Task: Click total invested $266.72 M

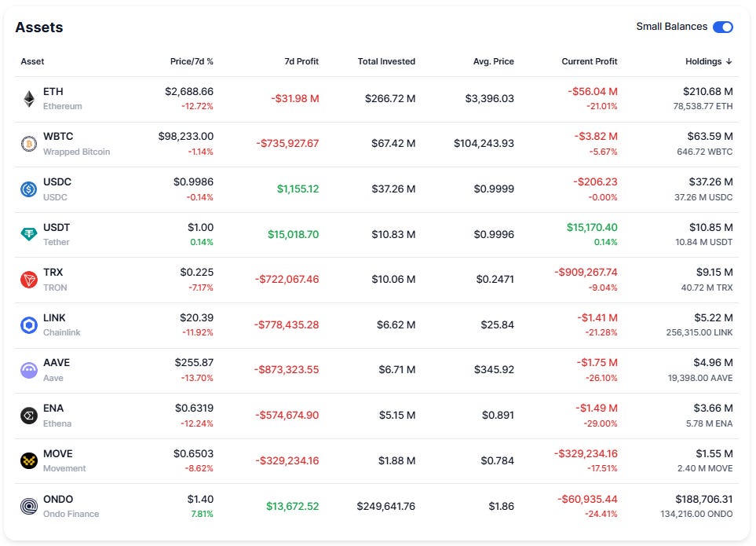Action: [x=390, y=98]
